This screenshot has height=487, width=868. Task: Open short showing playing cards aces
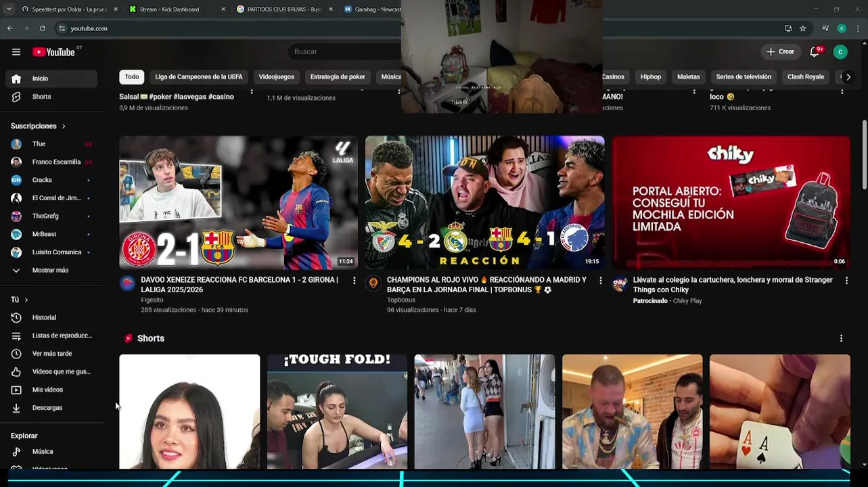[779, 411]
